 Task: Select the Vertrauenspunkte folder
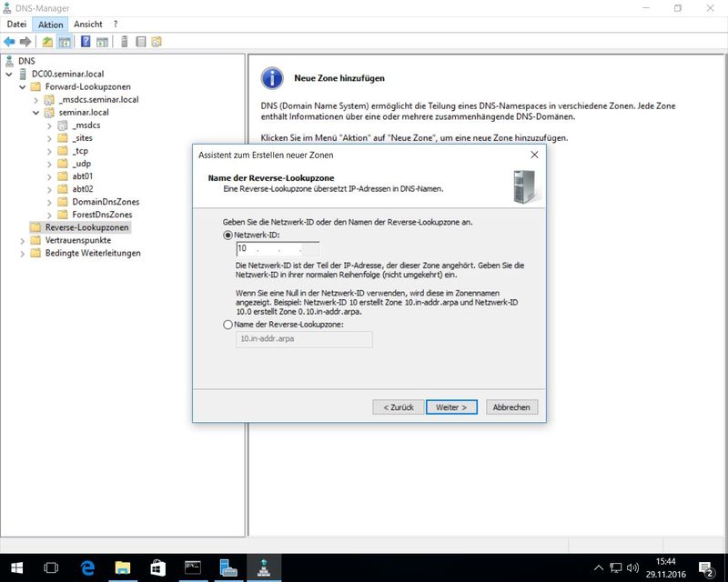[x=78, y=240]
